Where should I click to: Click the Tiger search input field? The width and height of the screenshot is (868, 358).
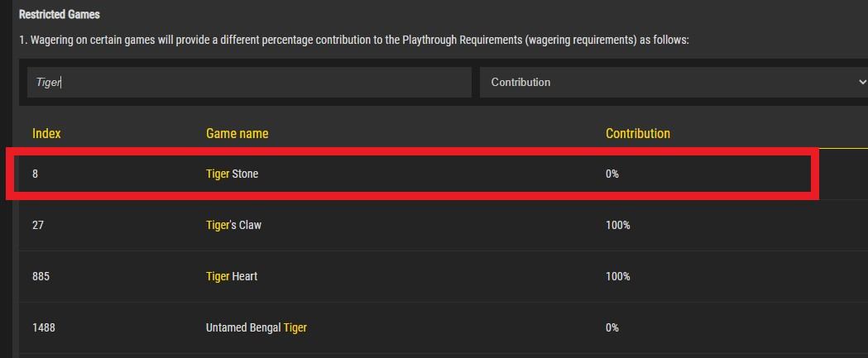click(248, 83)
